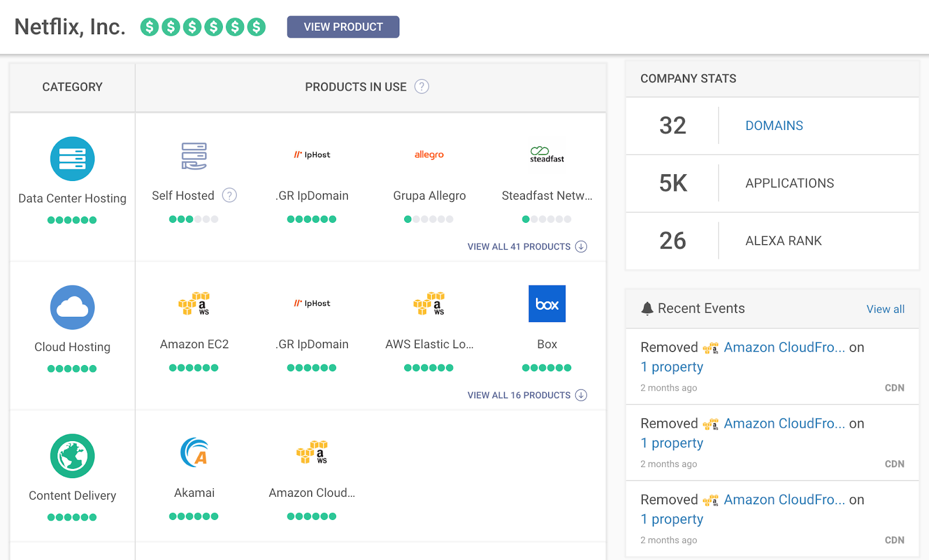Click the Box logo
929x560 pixels.
[547, 304]
